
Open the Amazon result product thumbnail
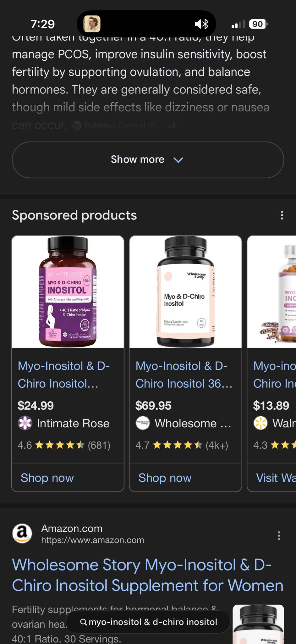258,624
